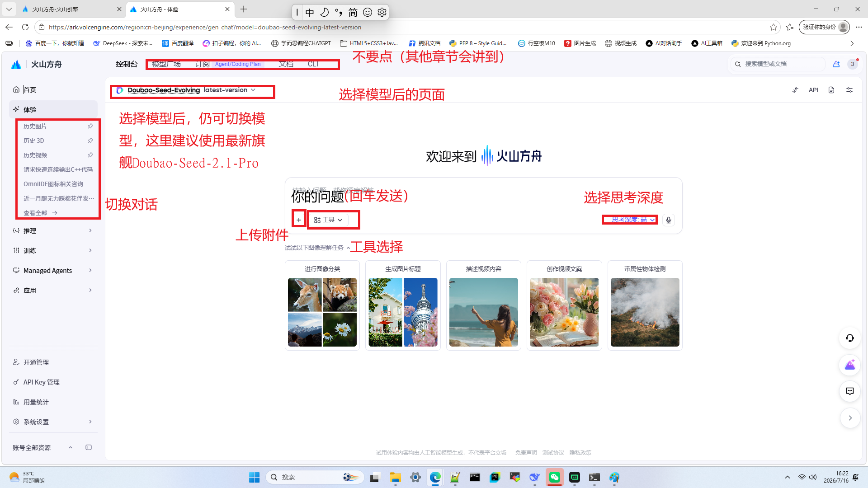Open the compare/collapse arrows icon beside API
This screenshot has height=488, width=868.
click(795, 90)
